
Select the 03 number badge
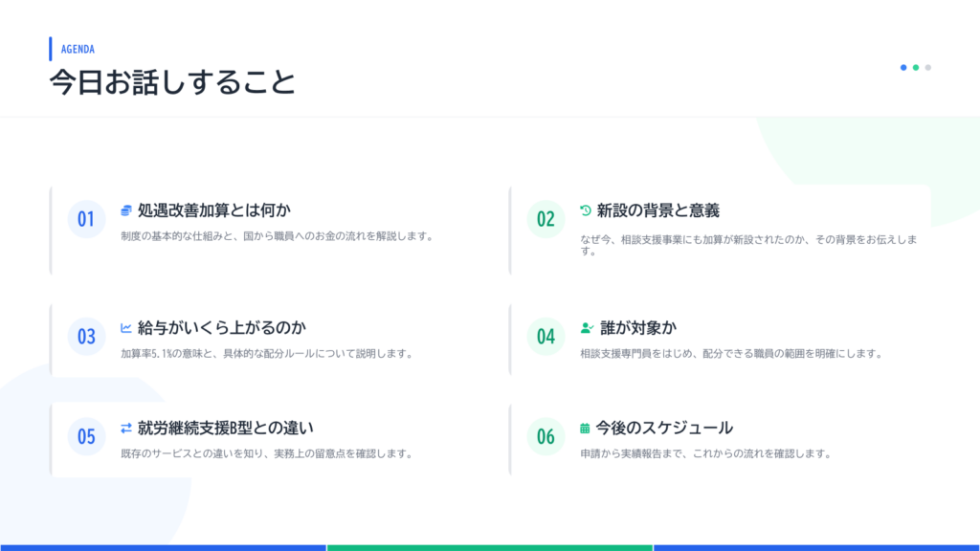(x=86, y=337)
